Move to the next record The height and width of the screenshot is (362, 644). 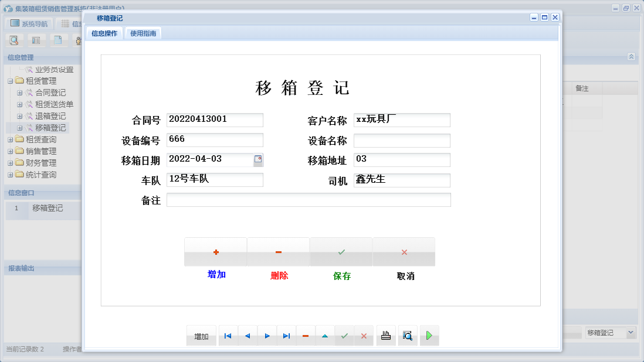[267, 335]
